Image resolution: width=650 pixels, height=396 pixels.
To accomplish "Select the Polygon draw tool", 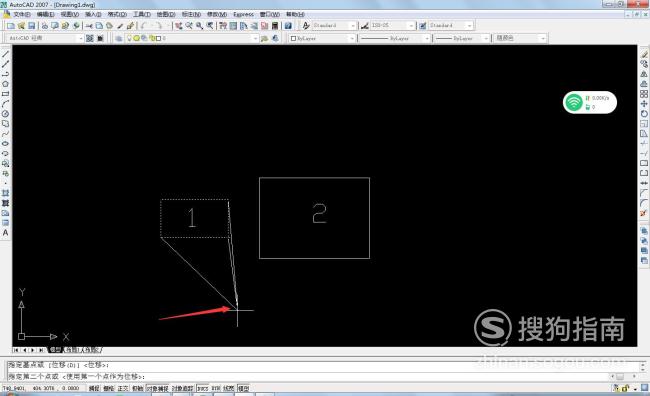I will 5,84.
